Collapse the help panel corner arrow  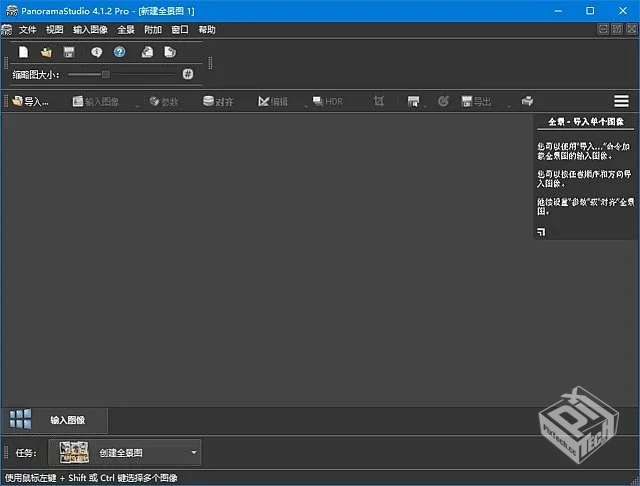click(541, 232)
